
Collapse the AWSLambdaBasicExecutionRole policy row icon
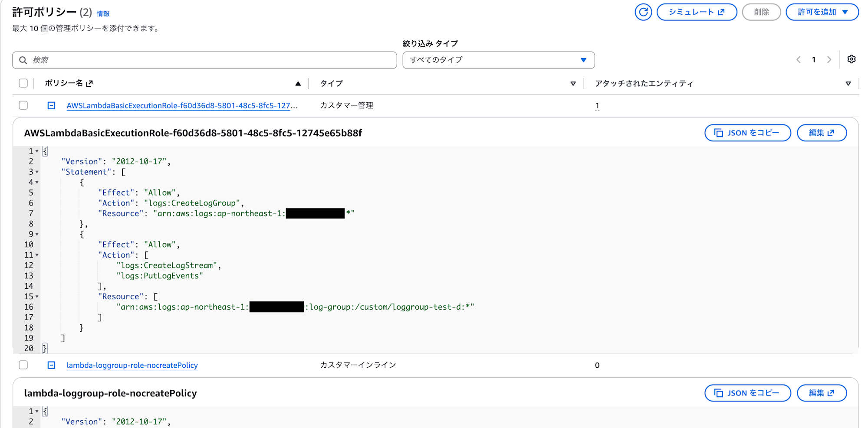tap(51, 105)
